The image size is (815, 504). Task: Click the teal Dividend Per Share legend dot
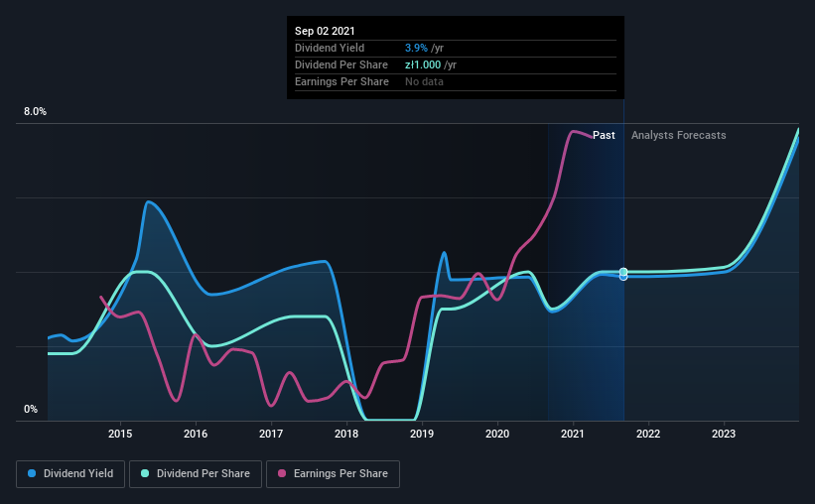(145, 473)
